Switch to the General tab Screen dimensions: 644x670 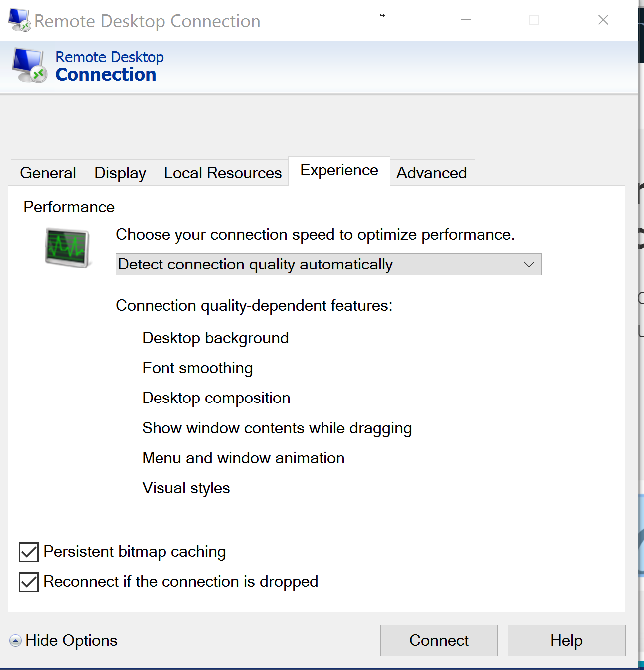tap(48, 173)
